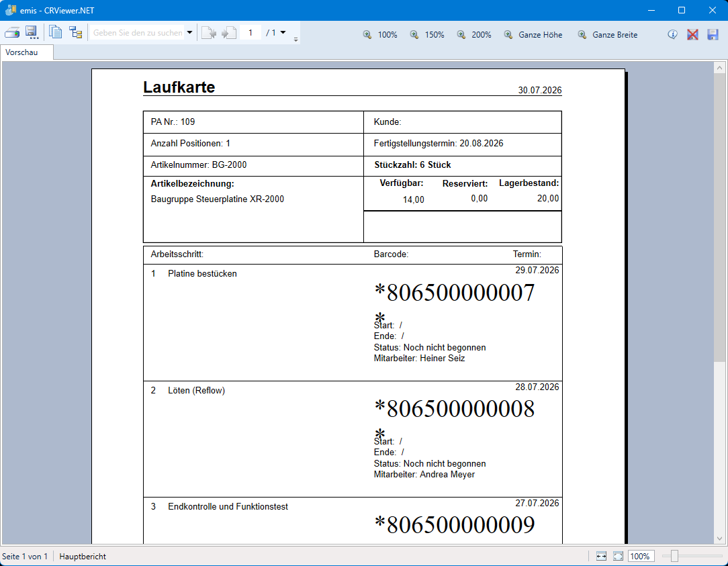Screen dimensions: 728x566
Task: Click the vertical scrollbar down arrow
Action: pyautogui.click(x=719, y=538)
